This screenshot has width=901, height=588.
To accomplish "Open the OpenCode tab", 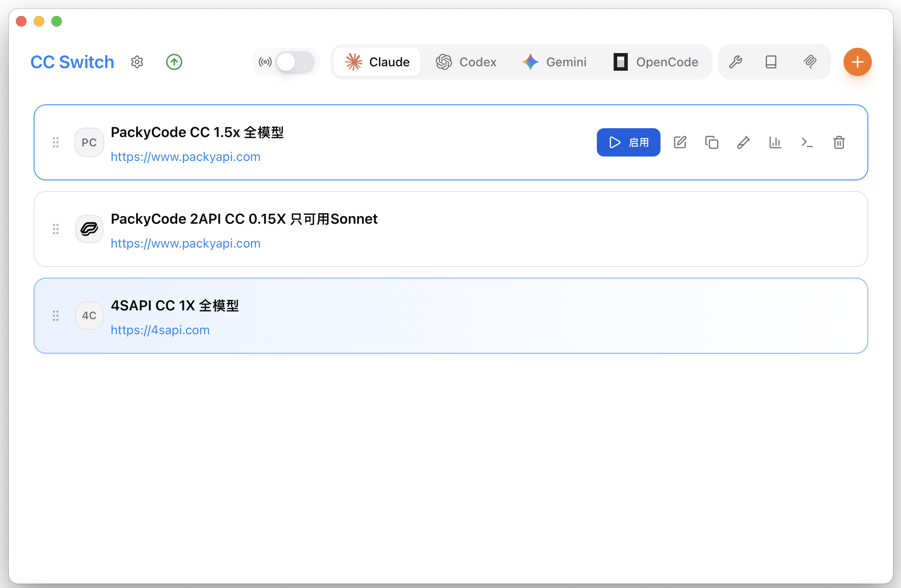I will [x=656, y=62].
